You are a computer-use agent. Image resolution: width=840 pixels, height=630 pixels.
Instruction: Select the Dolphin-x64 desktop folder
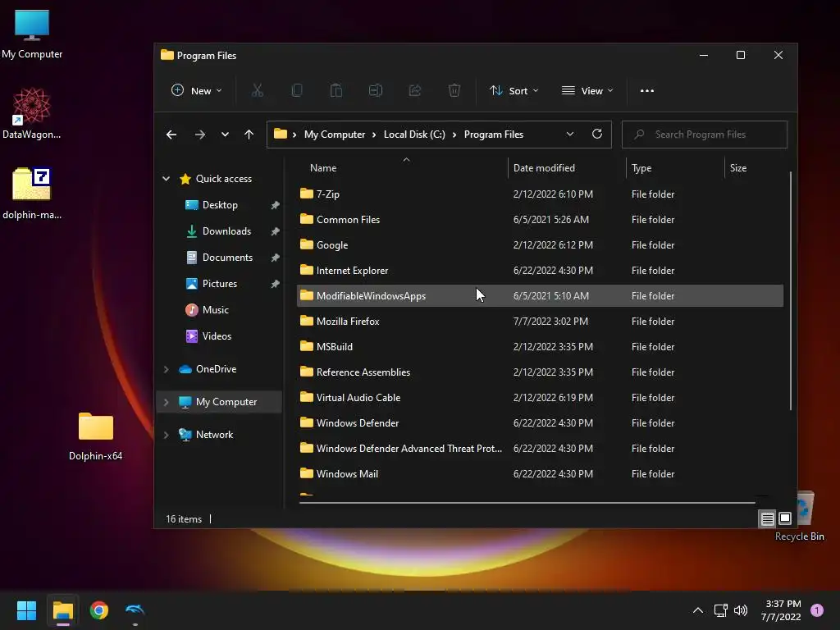(96, 436)
